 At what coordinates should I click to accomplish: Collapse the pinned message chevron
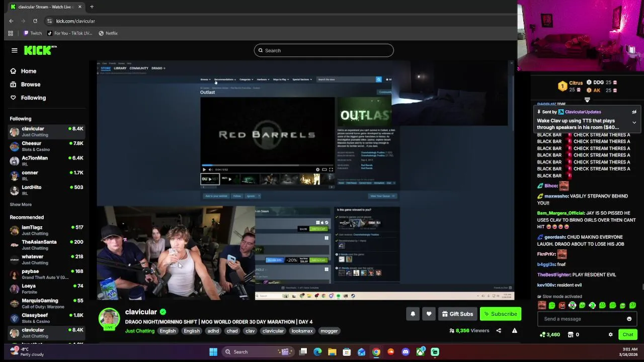(634, 123)
